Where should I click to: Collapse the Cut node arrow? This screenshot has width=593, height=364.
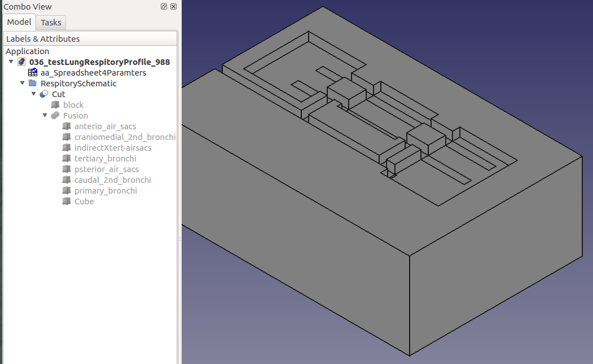34,94
